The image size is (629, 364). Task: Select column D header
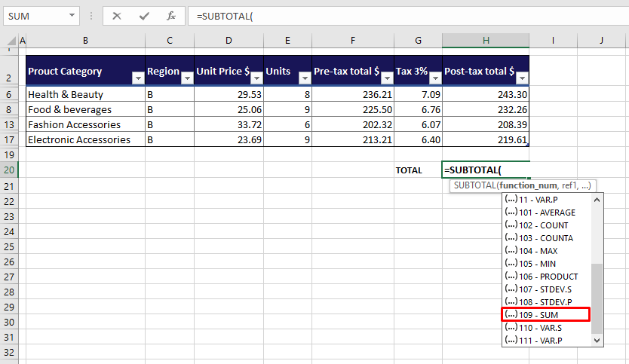(229, 39)
